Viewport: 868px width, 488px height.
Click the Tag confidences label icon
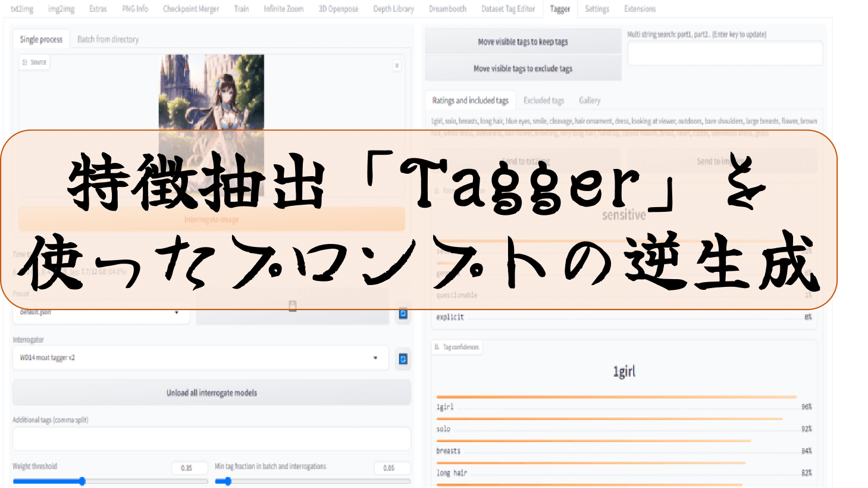tap(437, 347)
